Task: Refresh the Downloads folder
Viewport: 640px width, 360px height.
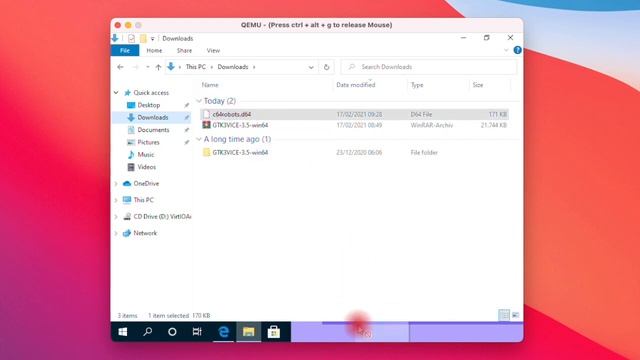Action: 326,67
